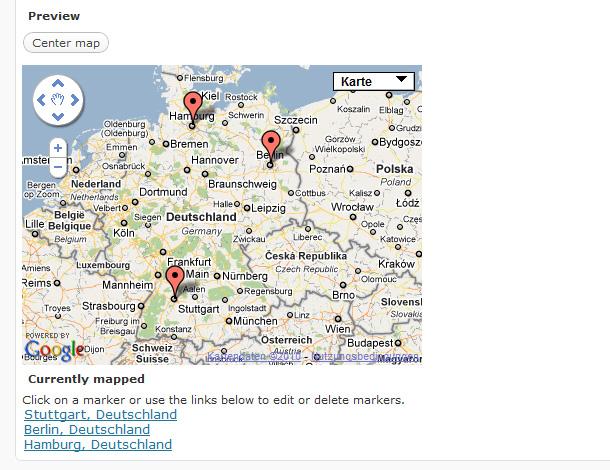Click the red marker over Berlin

click(271, 144)
